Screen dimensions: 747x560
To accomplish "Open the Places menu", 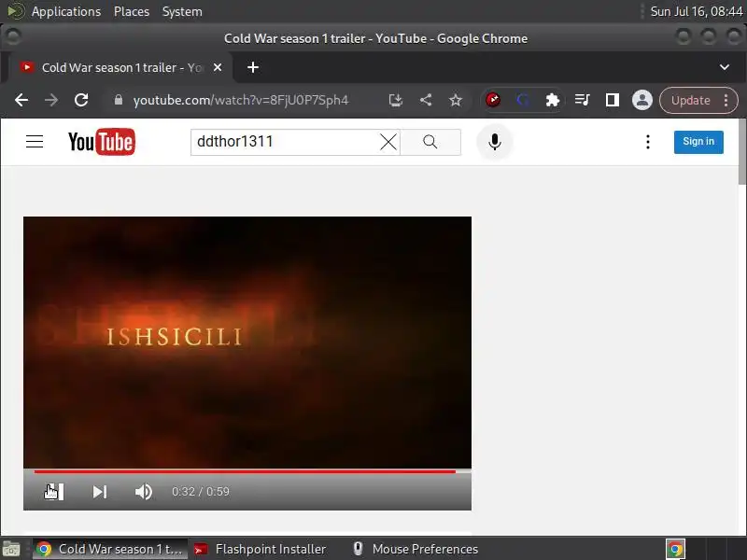I will [x=132, y=11].
